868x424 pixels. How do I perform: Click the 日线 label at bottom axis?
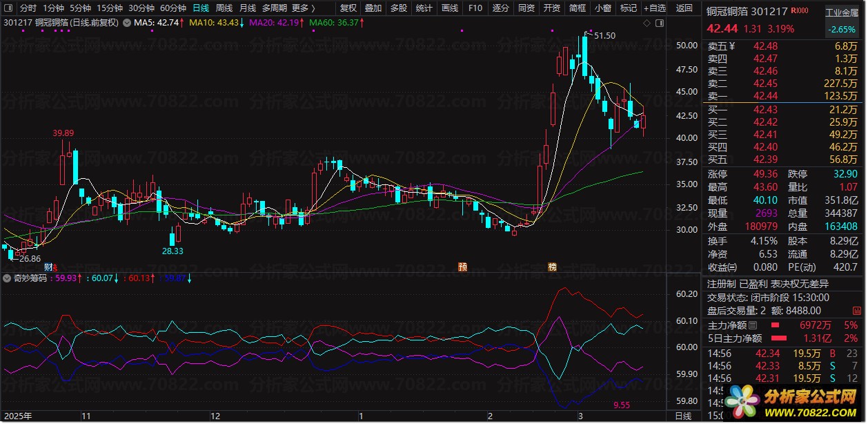(682, 416)
